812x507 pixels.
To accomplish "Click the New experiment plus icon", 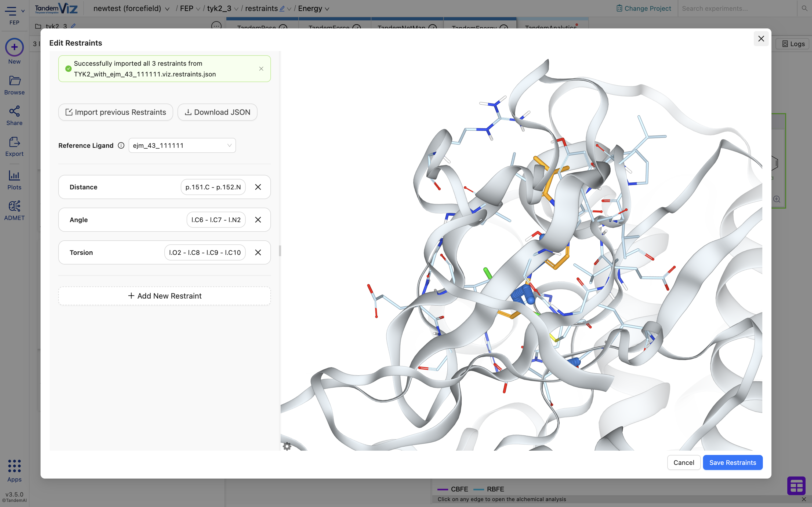I will [x=14, y=47].
